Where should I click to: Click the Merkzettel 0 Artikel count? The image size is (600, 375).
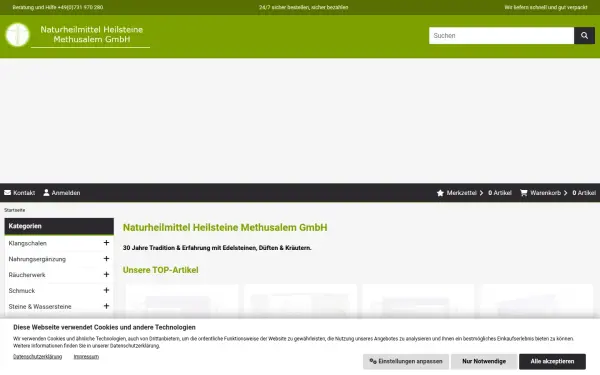coord(500,193)
